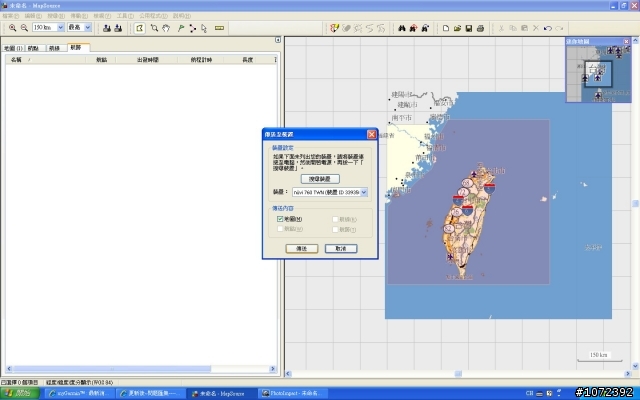Click the Find Nearest Places icon with red house

[x=413, y=28]
